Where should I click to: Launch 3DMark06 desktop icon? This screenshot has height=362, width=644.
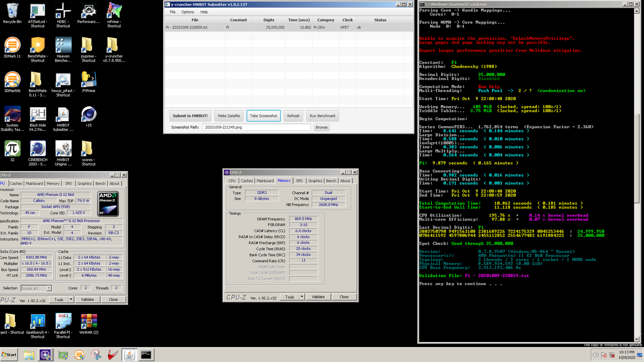[x=12, y=82]
